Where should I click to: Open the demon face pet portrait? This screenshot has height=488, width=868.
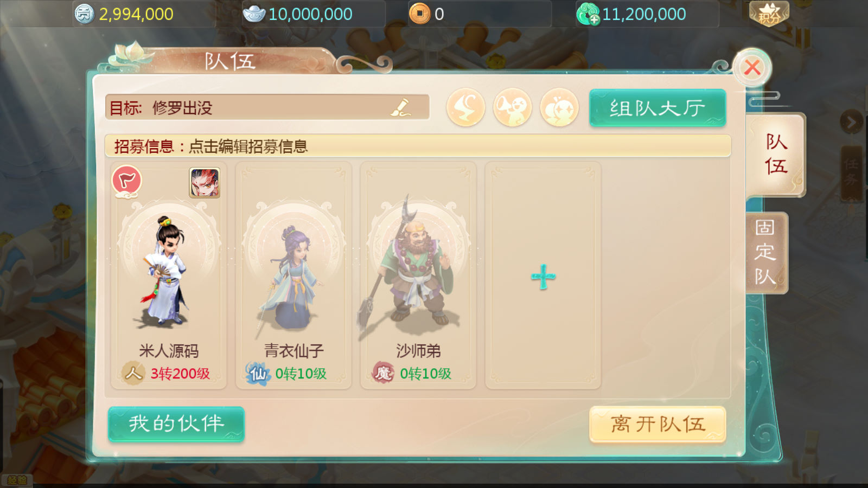pos(205,183)
